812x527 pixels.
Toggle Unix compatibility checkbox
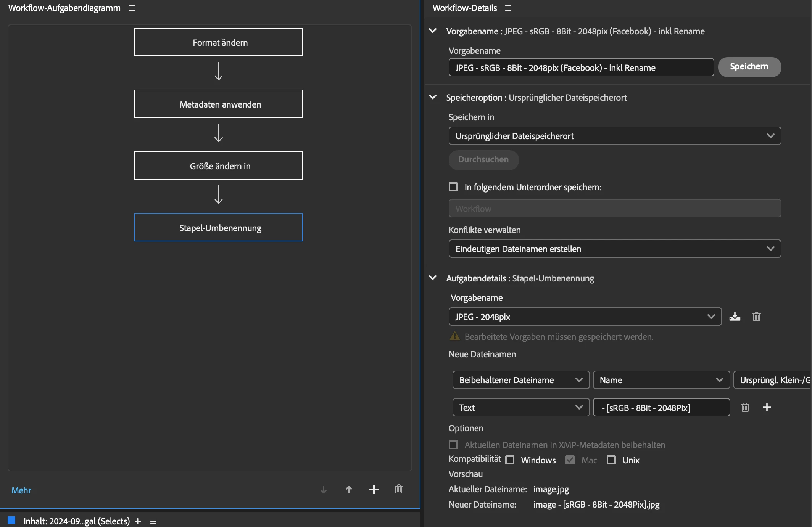(611, 460)
